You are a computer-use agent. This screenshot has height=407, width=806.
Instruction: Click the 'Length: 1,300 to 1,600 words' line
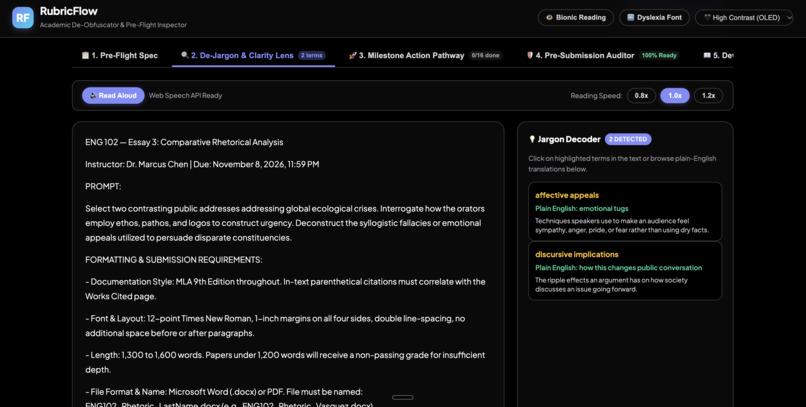click(x=285, y=362)
